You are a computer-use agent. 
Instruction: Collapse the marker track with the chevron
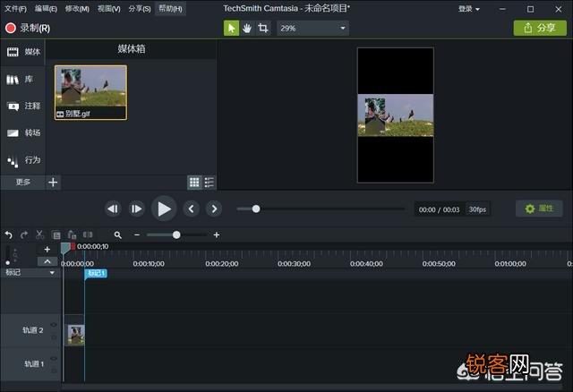pos(47,261)
